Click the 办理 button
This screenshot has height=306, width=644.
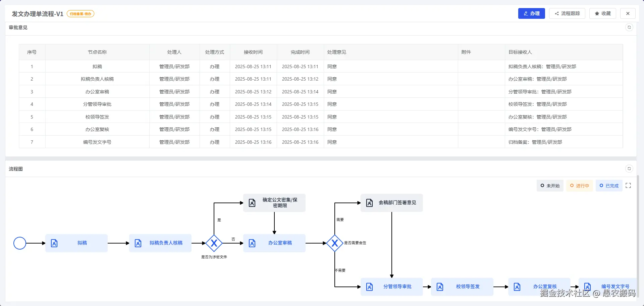[x=531, y=13]
